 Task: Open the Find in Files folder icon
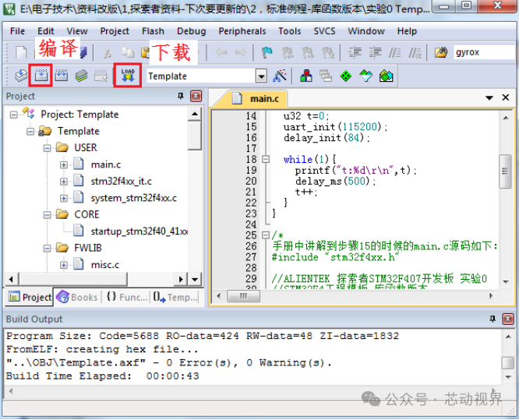pos(441,52)
